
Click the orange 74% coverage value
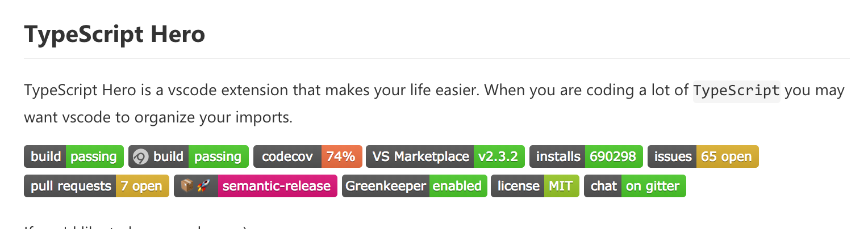click(x=341, y=157)
